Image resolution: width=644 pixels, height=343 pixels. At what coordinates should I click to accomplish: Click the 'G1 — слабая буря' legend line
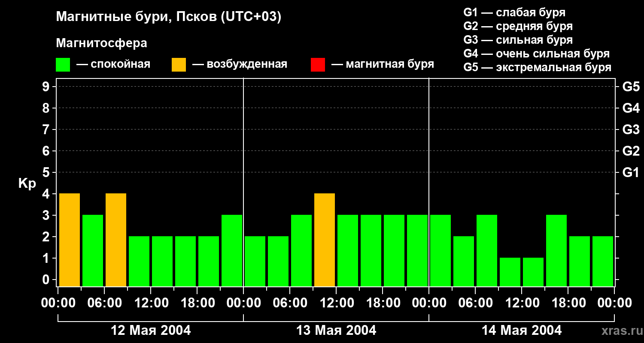click(x=514, y=12)
